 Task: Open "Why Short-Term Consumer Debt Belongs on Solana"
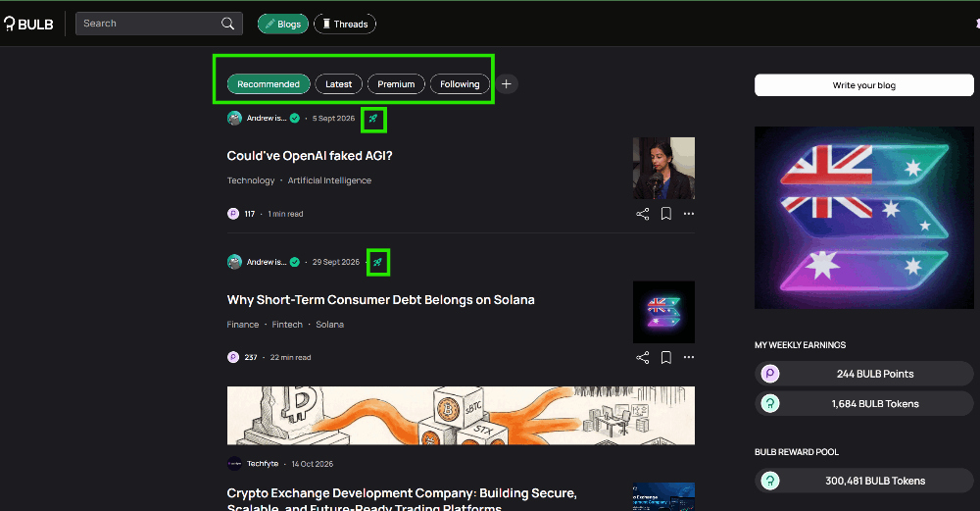tap(380, 299)
